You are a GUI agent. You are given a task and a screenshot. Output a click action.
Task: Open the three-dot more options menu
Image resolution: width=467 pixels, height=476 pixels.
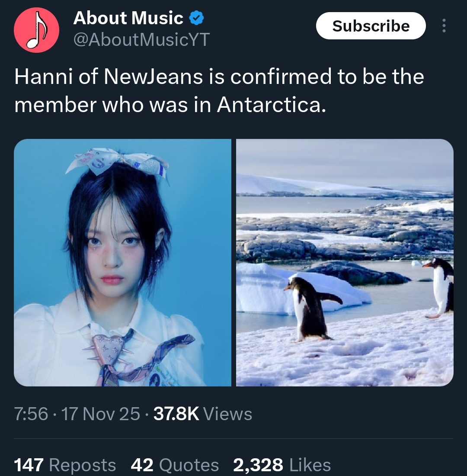(444, 26)
